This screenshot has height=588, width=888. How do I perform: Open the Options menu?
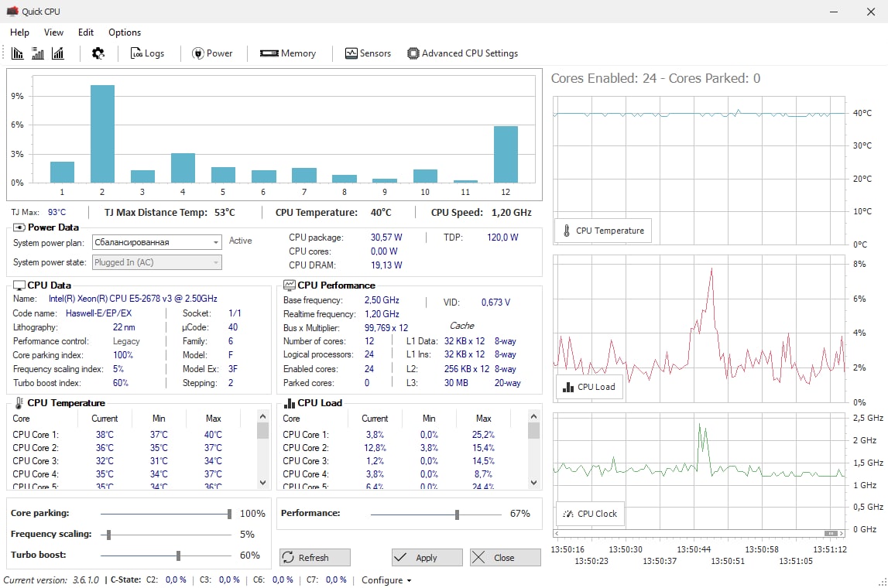[x=125, y=32]
